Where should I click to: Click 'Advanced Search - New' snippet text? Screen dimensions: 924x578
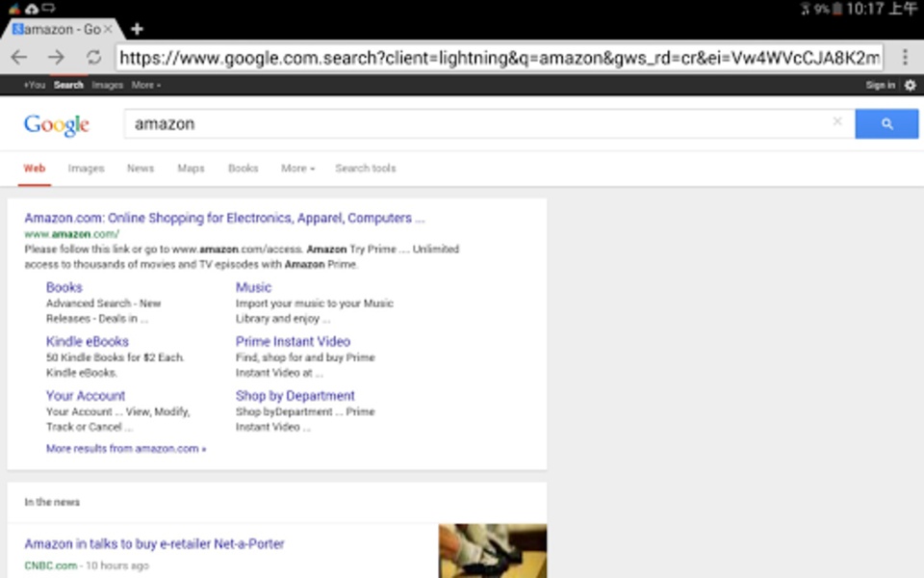104,303
